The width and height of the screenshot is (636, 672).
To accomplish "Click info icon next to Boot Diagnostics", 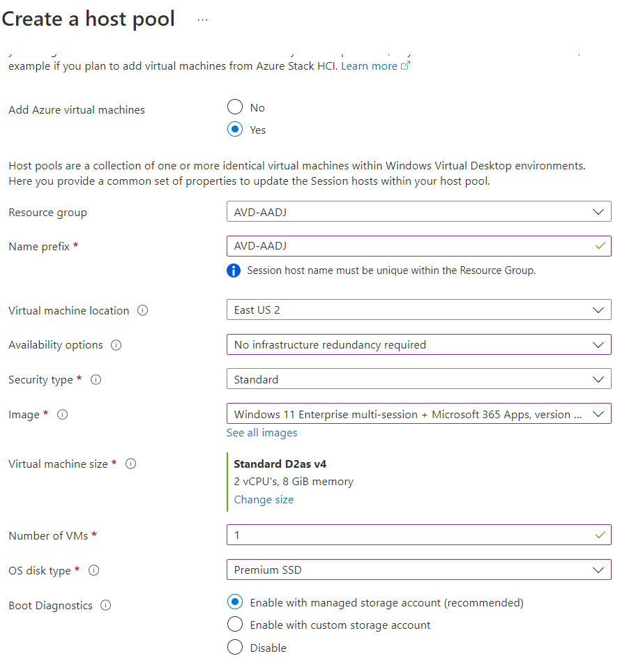I will 106,606.
